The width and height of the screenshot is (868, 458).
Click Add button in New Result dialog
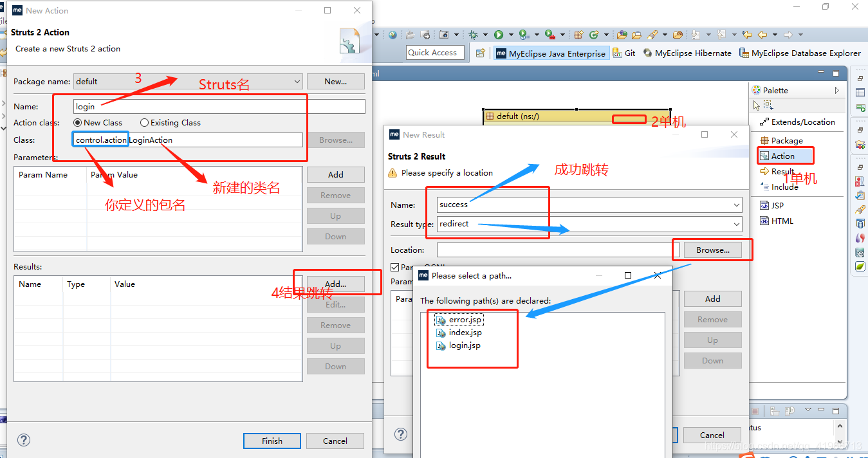[712, 298]
